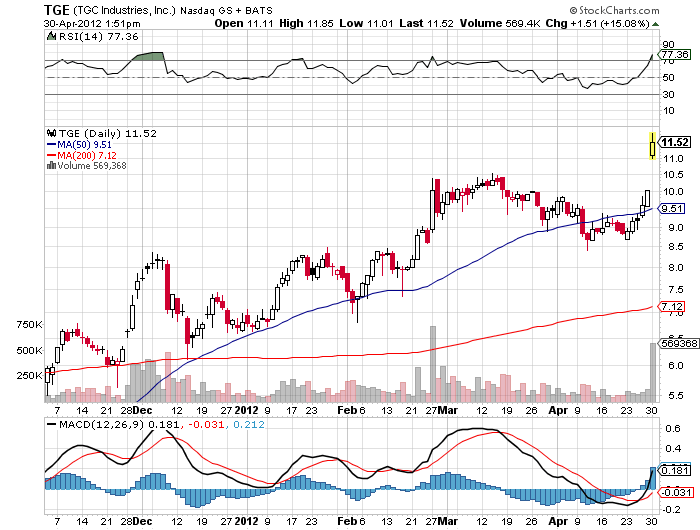Screen dimensions: 700x530
Task: Click the tall volume bar on Feb 27
Action: (x=433, y=364)
